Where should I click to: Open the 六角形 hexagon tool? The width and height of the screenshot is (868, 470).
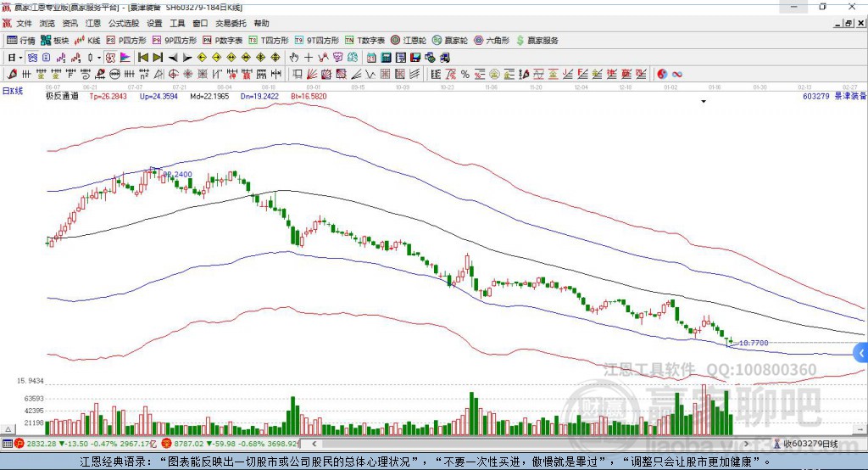coord(492,41)
